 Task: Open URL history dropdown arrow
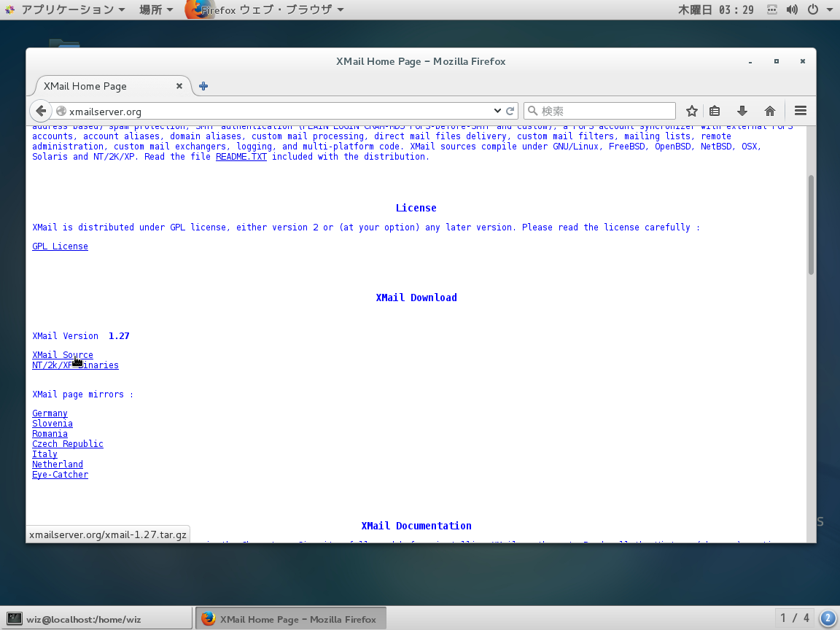497,111
